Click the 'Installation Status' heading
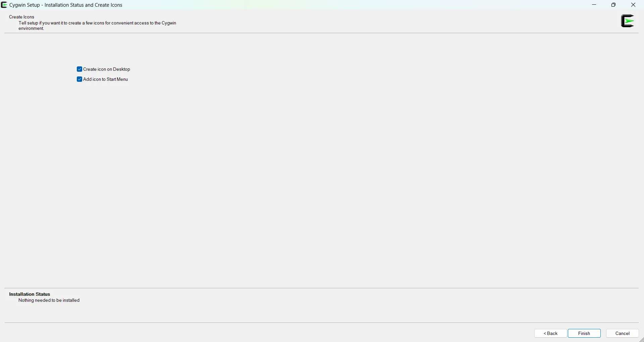The height and width of the screenshot is (342, 644). 30,294
